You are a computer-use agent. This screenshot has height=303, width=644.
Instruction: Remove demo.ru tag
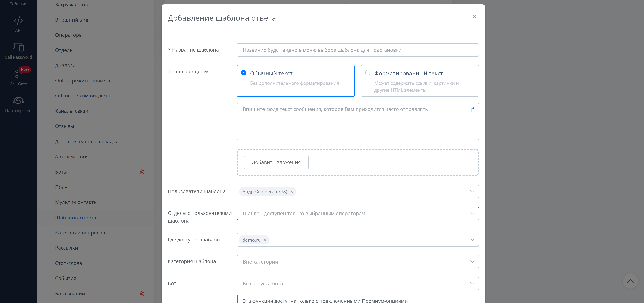pyautogui.click(x=265, y=240)
